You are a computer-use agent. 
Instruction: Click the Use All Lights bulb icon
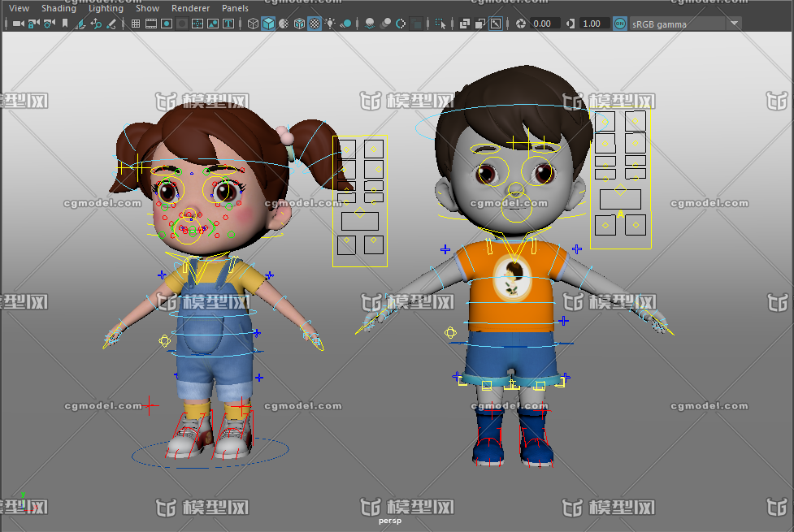point(330,24)
